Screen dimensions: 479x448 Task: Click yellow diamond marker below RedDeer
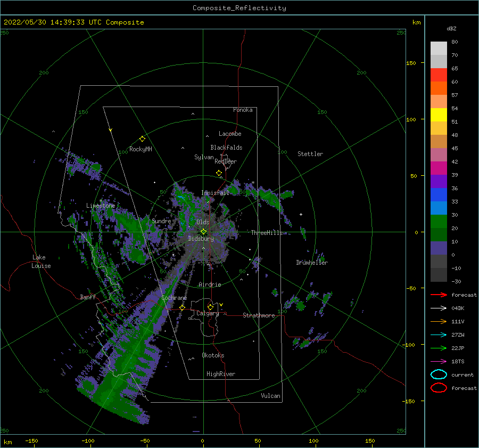point(219,173)
